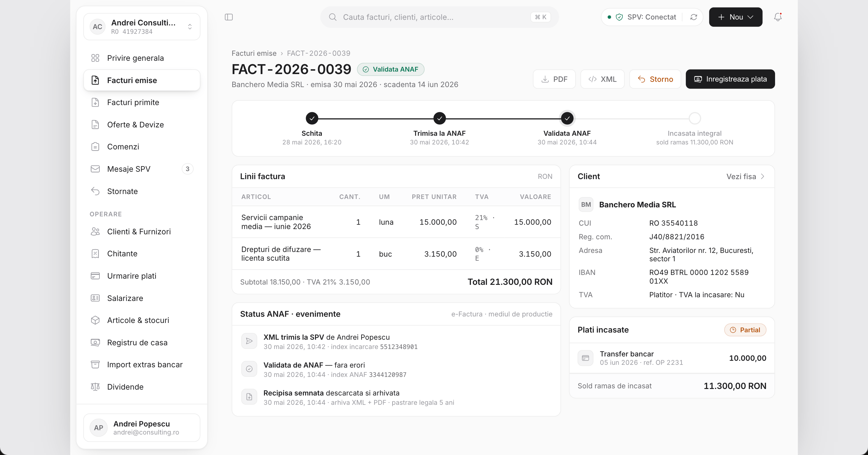Refresh the SPV connection sync icon
The height and width of the screenshot is (455, 868).
click(694, 17)
